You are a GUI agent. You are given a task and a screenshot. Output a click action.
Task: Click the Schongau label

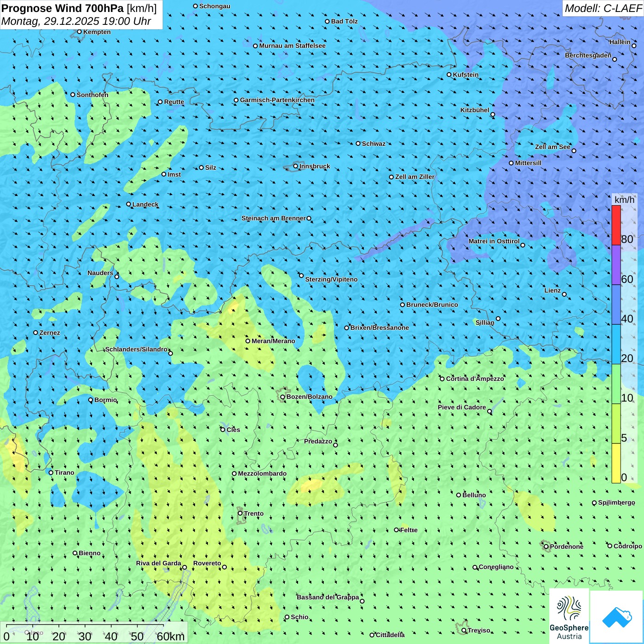(x=215, y=6)
